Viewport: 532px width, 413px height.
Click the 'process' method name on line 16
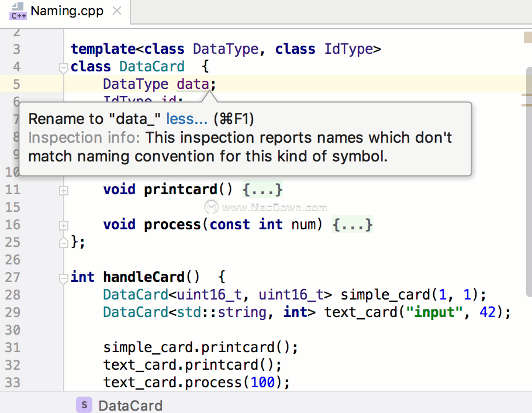tap(172, 225)
